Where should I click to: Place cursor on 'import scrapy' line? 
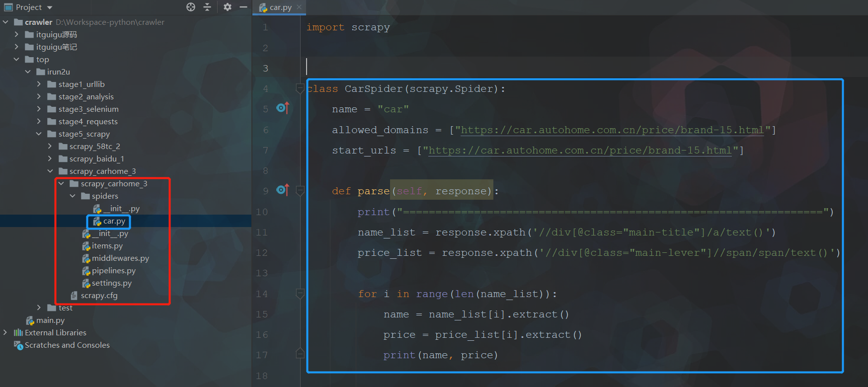pyautogui.click(x=348, y=27)
